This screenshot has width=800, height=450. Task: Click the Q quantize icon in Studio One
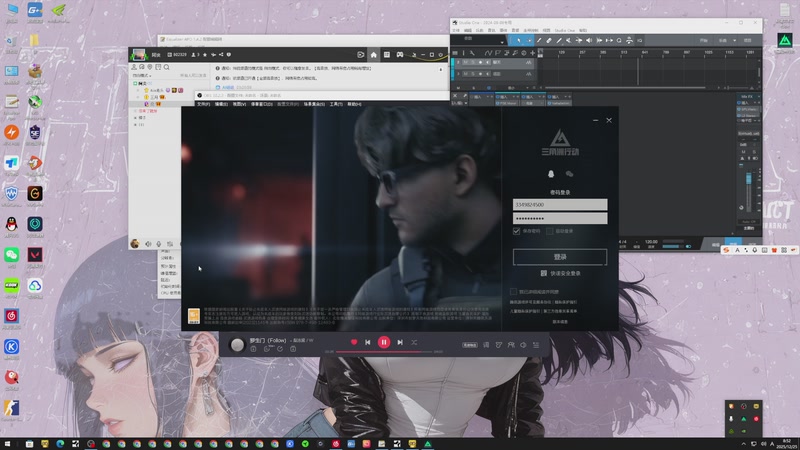click(619, 40)
